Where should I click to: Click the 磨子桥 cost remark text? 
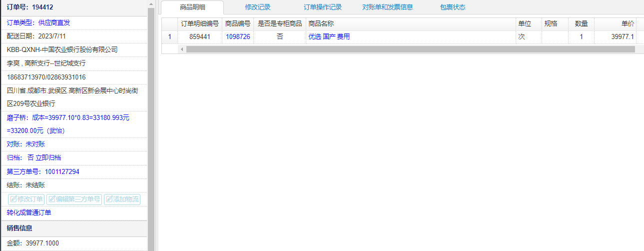[68, 124]
